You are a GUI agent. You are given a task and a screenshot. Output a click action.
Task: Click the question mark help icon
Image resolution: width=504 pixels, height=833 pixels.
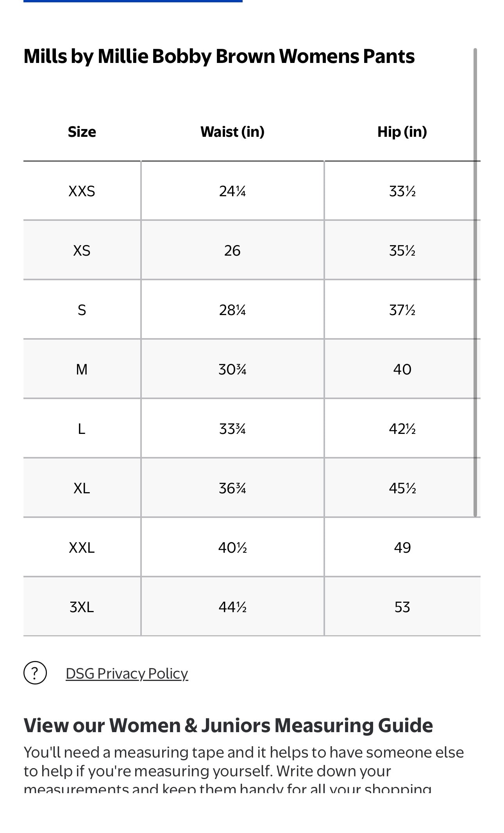(x=35, y=673)
